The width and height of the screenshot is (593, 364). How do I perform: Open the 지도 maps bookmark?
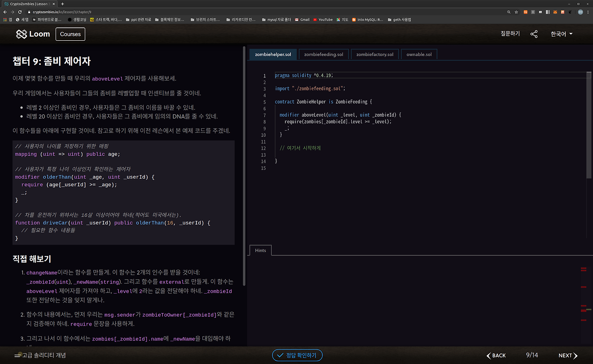(x=342, y=19)
